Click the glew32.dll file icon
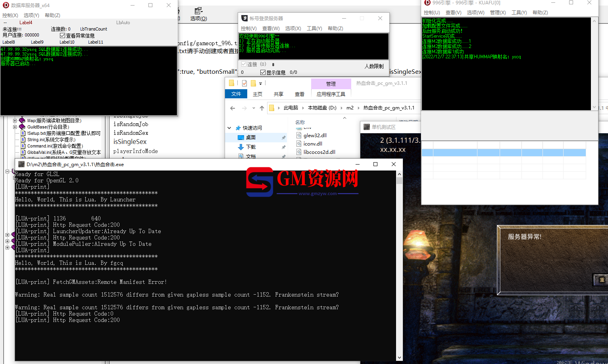Image resolution: width=608 pixels, height=364 pixels. point(299,135)
